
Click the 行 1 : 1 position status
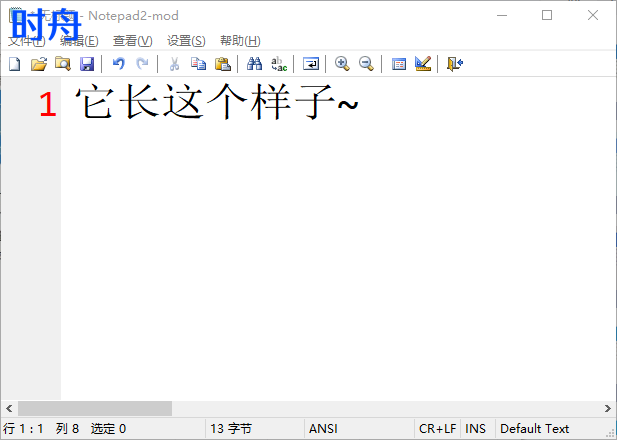point(23,429)
